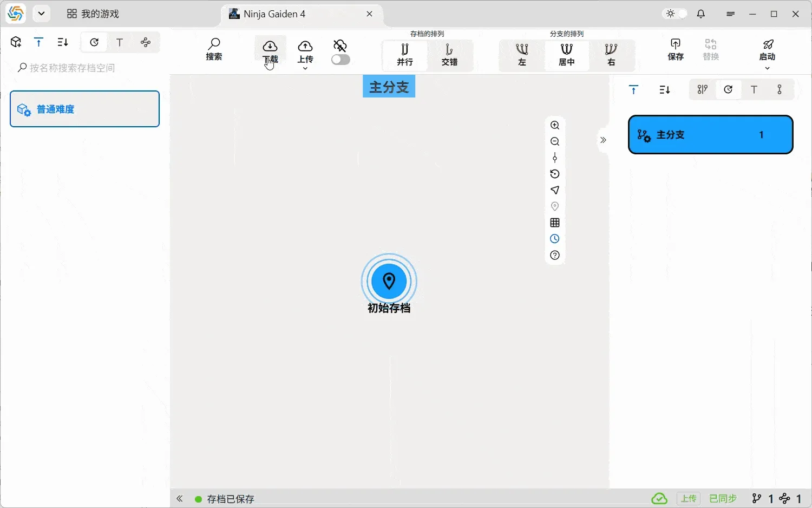The width and height of the screenshot is (812, 508).
Task: Enable the clock history mode on map toolbar
Action: [x=554, y=238]
